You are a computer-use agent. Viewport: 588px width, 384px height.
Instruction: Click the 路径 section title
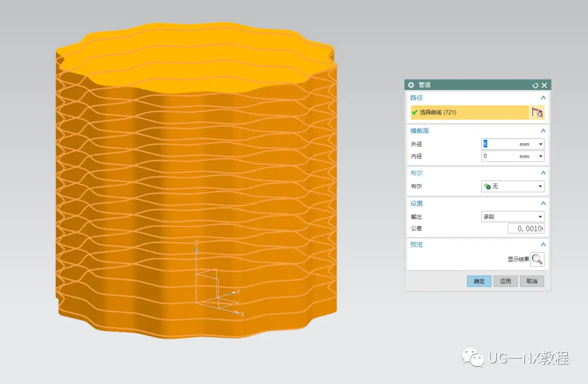click(416, 97)
